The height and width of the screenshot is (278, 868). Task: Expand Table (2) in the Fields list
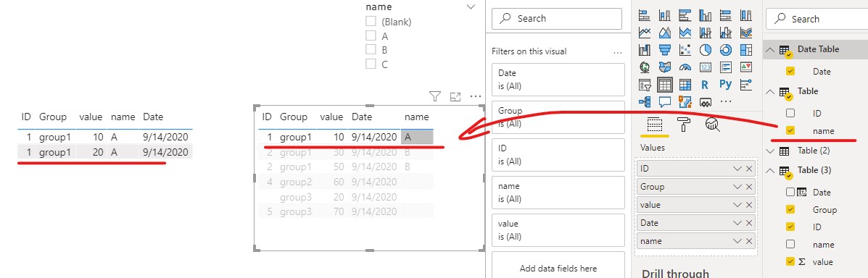(770, 151)
